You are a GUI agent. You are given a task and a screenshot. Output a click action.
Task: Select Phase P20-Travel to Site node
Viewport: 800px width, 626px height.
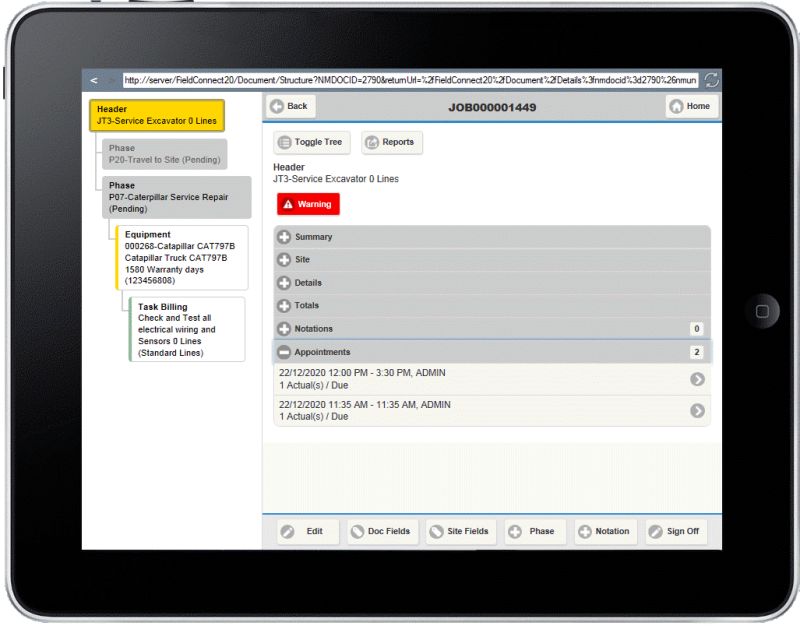(x=164, y=154)
